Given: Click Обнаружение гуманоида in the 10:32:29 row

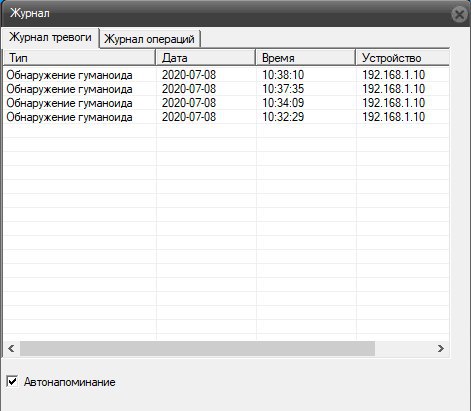Looking at the screenshot, I should click(x=69, y=117).
